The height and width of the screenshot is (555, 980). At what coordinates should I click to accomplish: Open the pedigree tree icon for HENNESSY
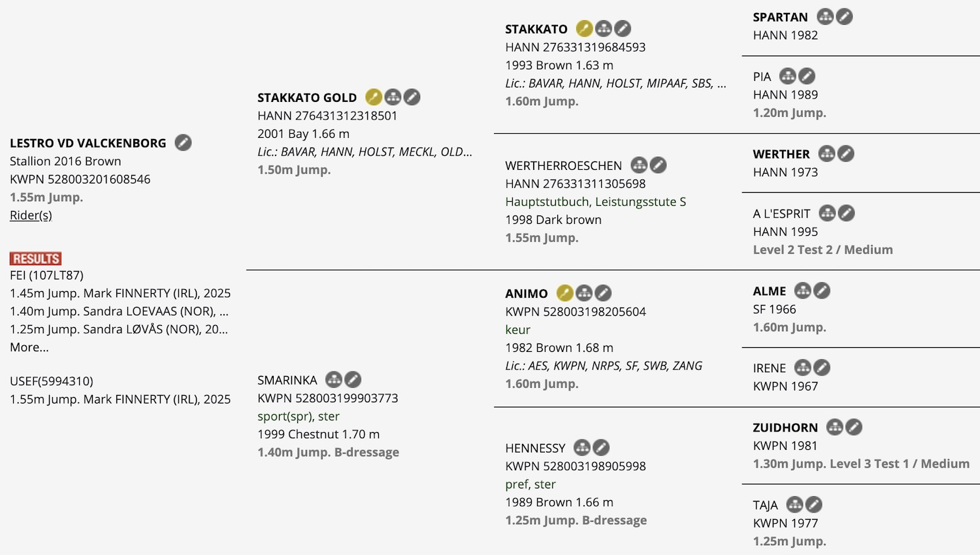coord(582,447)
